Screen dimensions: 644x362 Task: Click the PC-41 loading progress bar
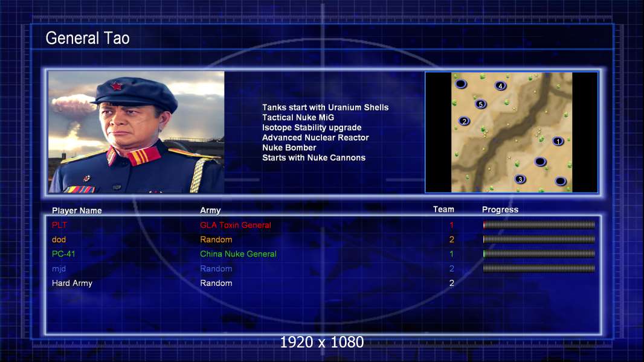pyautogui.click(x=539, y=254)
